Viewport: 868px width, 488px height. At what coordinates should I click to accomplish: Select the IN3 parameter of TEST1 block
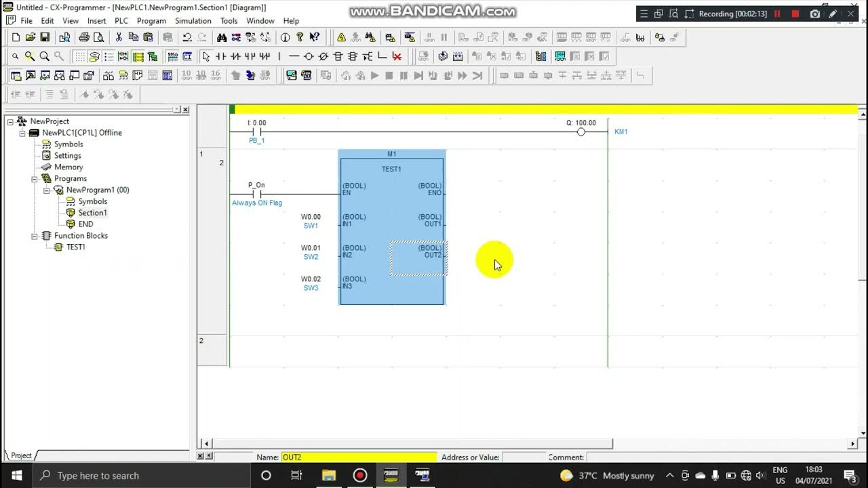[x=354, y=283]
